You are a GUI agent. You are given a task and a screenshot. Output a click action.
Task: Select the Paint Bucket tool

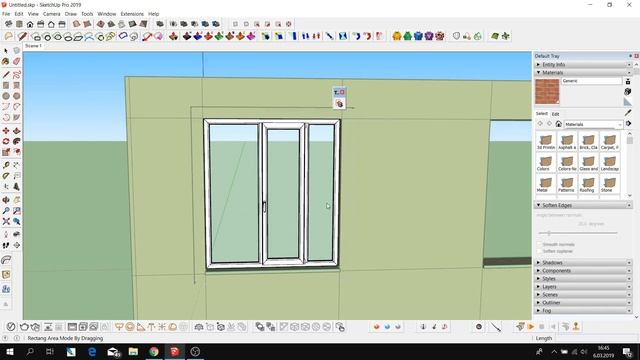pyautogui.click(x=6, y=61)
